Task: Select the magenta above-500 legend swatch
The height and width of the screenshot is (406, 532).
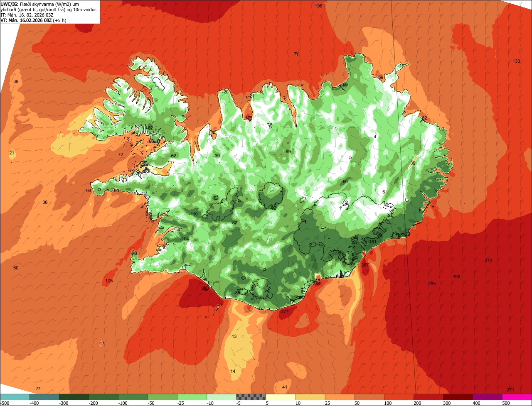Action: (517, 397)
